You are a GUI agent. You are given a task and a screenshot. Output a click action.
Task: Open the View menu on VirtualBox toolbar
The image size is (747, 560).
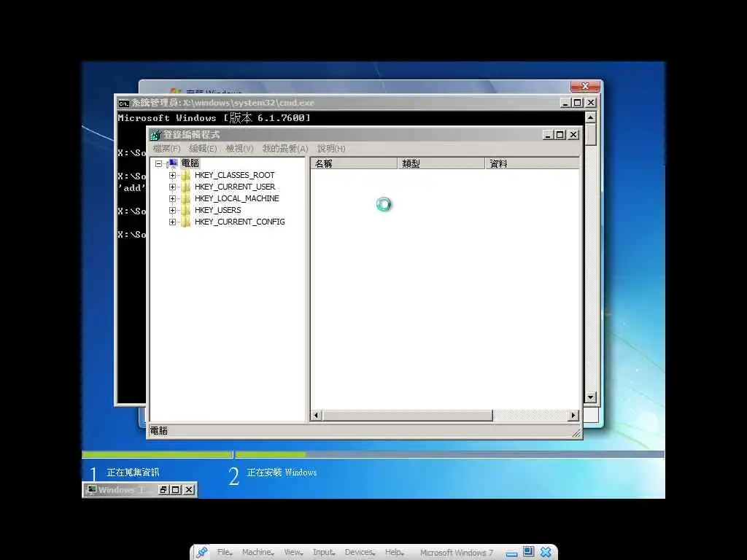coord(293,553)
